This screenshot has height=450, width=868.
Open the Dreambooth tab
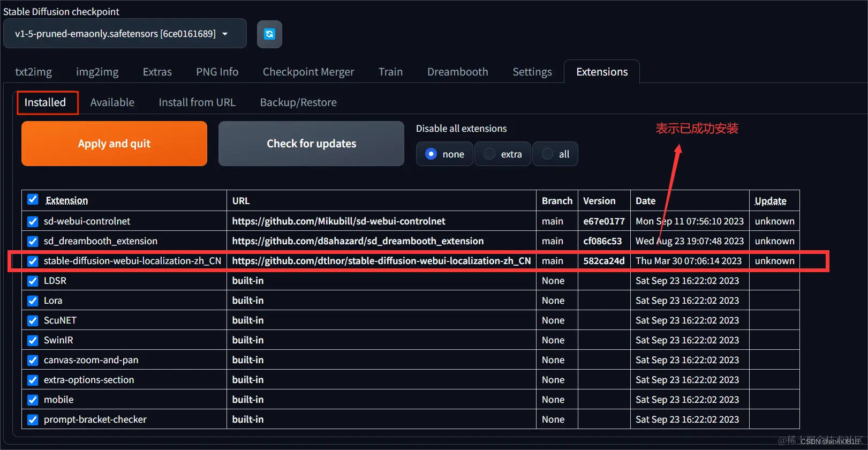tap(458, 72)
